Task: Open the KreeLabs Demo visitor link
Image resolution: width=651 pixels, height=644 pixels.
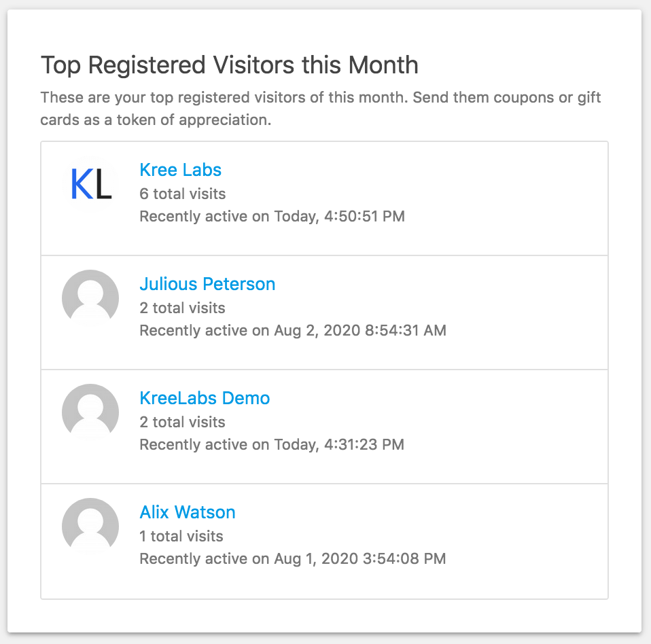Action: (x=205, y=398)
